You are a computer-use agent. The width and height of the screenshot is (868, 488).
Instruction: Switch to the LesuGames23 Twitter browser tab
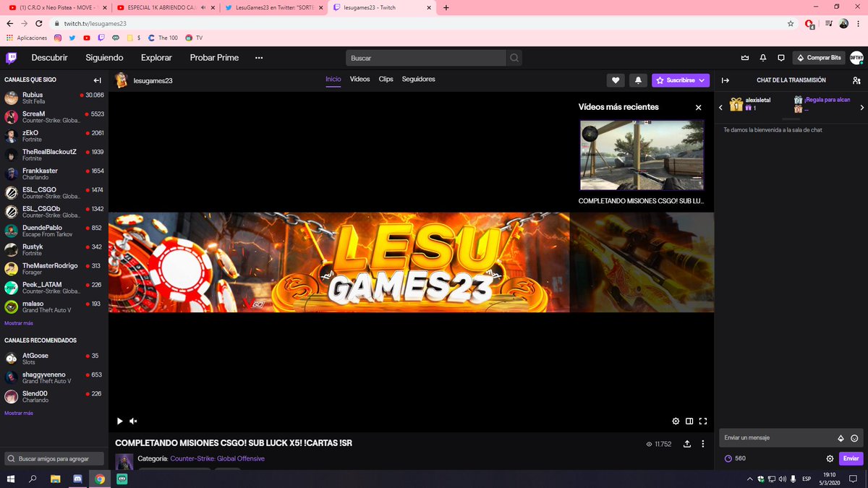click(x=273, y=7)
